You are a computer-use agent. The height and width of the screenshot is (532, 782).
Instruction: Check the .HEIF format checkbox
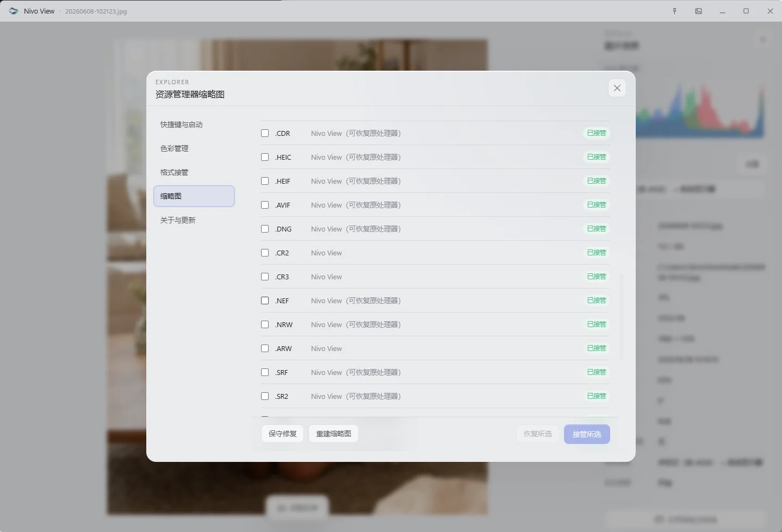click(x=265, y=181)
